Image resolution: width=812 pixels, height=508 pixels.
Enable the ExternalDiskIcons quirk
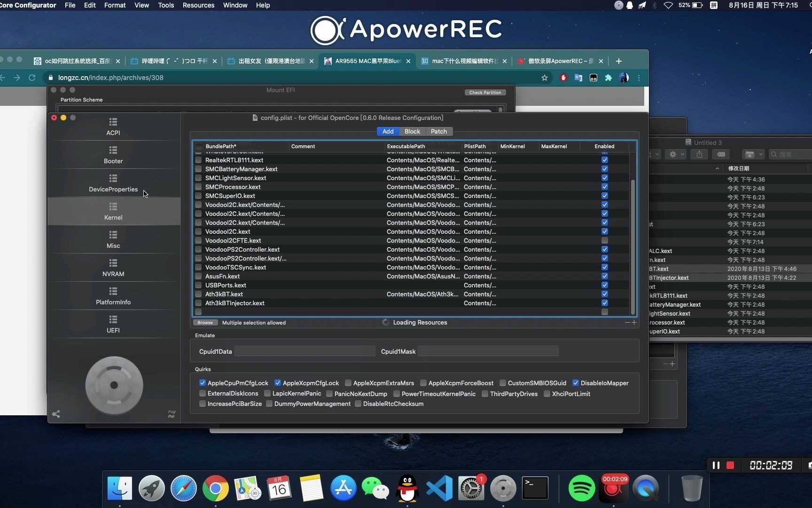(x=203, y=393)
